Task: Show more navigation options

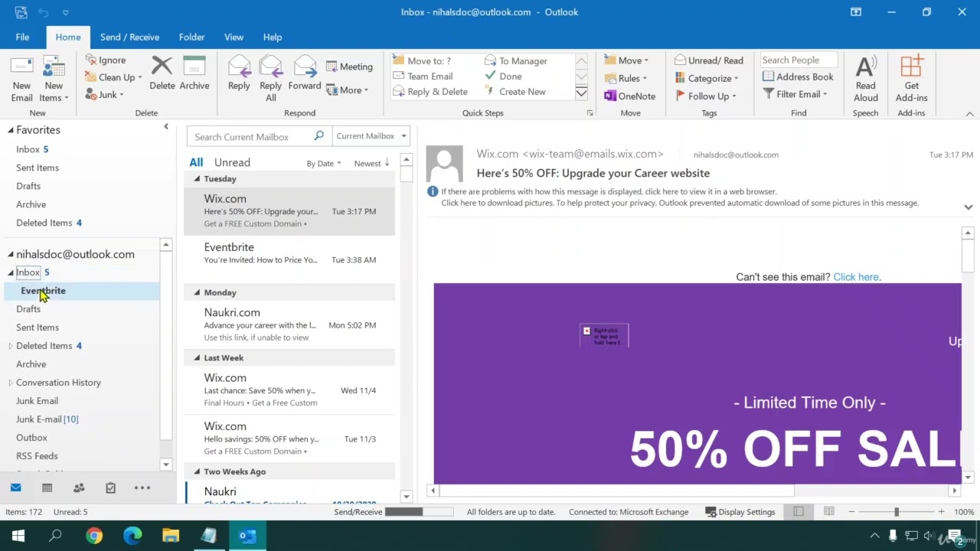Action: tap(142, 488)
